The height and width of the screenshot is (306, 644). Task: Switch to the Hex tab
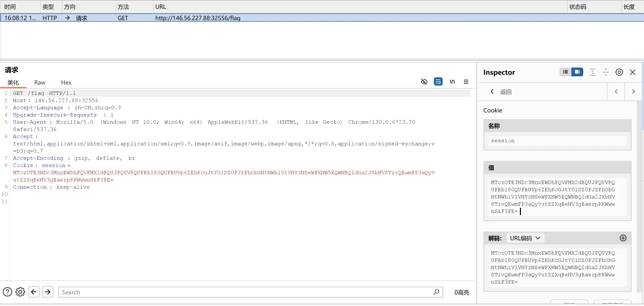click(x=66, y=82)
